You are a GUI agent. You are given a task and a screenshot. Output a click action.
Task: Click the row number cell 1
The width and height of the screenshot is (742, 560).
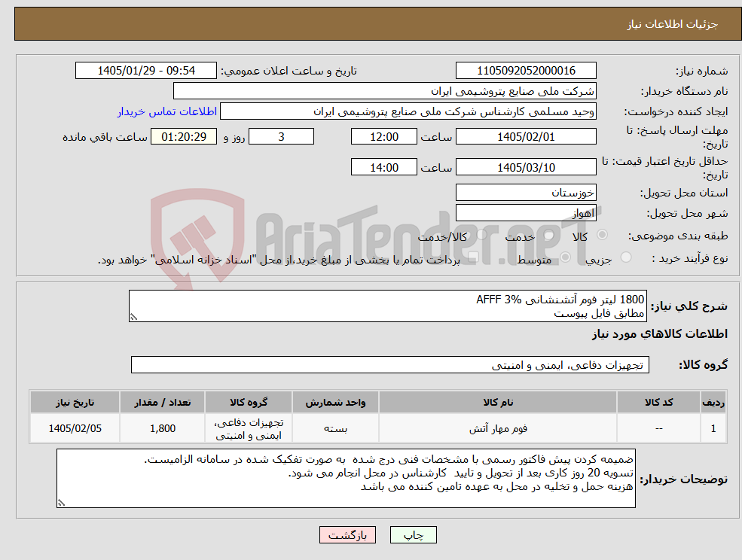pos(713,428)
